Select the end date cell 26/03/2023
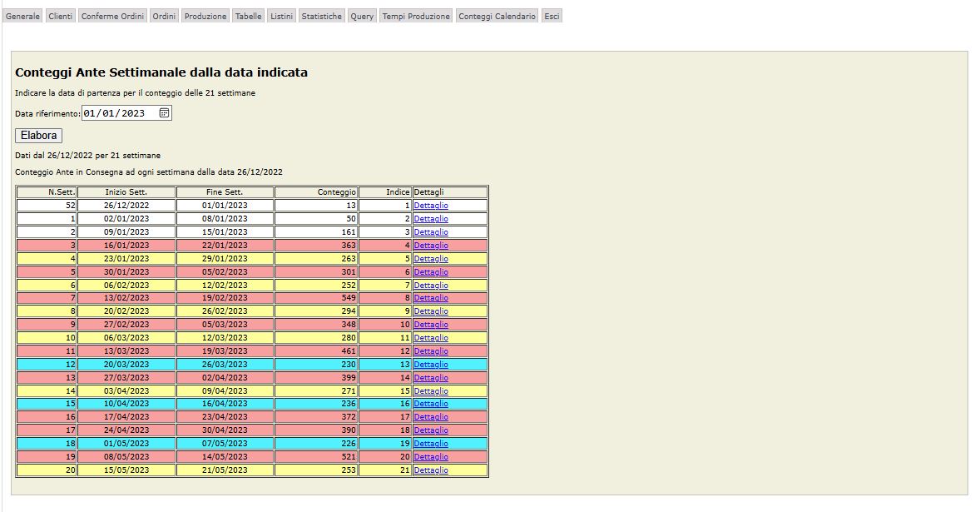The image size is (980, 512). pyautogui.click(x=225, y=365)
